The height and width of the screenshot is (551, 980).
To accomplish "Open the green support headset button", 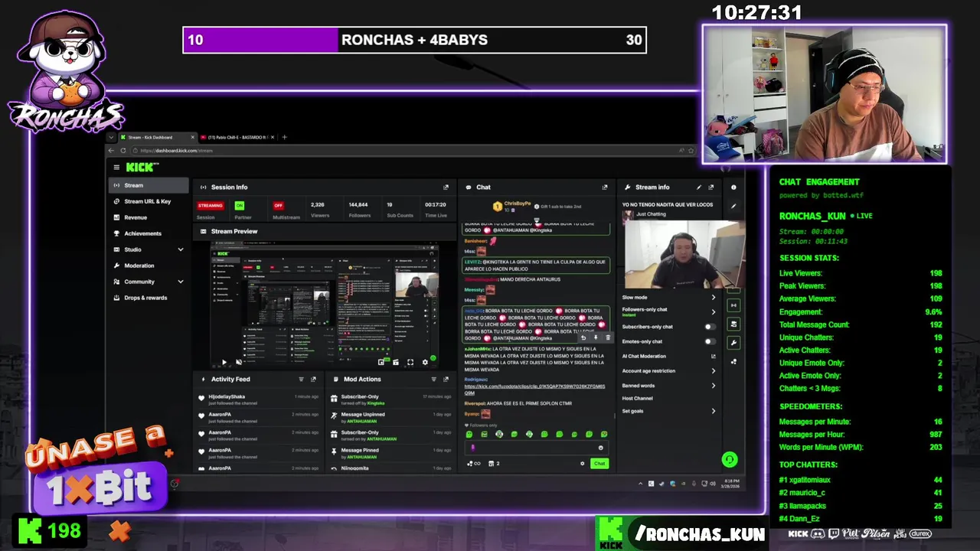I will point(729,459).
